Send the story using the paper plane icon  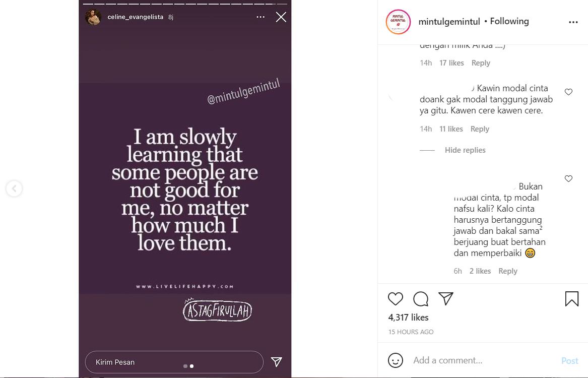[x=276, y=362]
